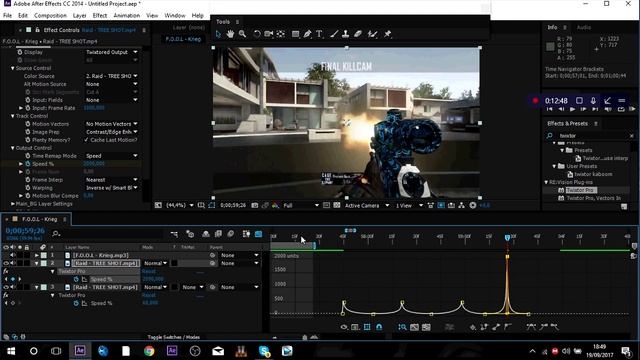Image resolution: width=640 pixels, height=360 pixels.
Task: Hide layer 3 Raid - TREE SHOT video
Action: tap(6, 287)
